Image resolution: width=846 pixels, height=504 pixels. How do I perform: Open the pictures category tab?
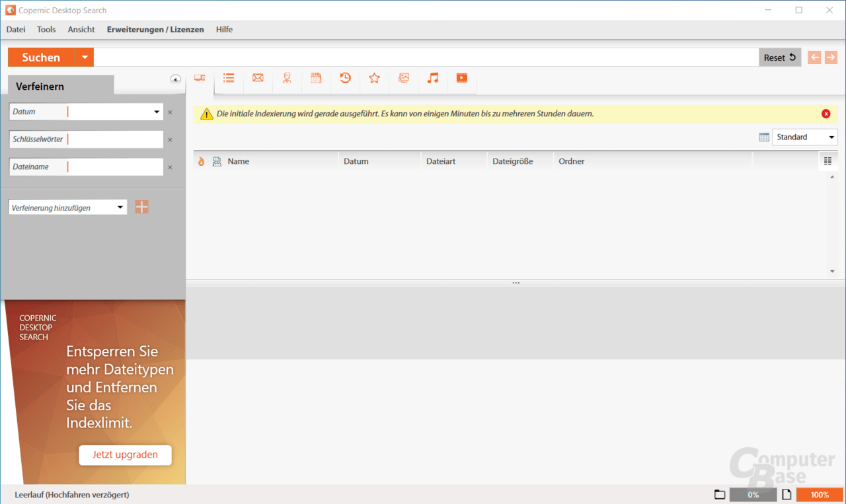(x=403, y=78)
